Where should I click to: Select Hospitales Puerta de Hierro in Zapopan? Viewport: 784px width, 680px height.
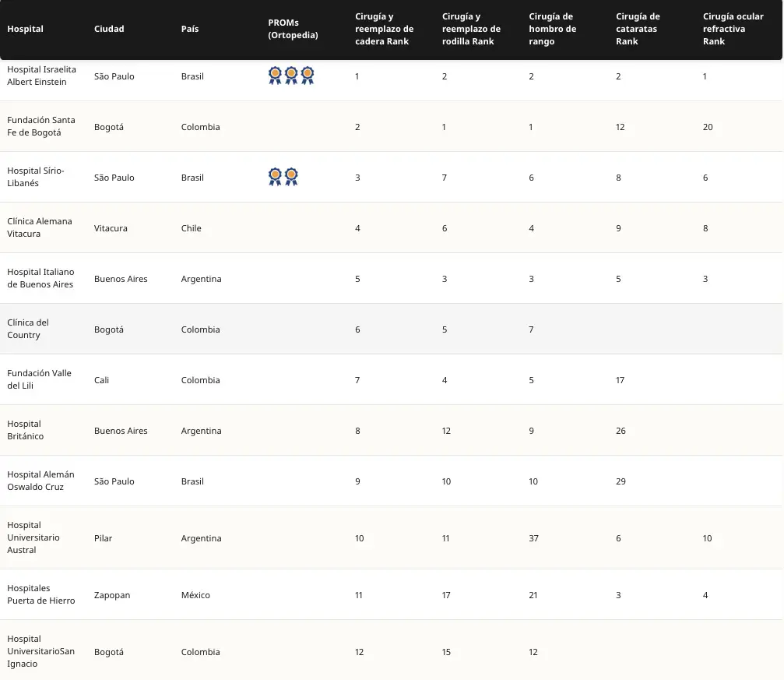(x=39, y=594)
